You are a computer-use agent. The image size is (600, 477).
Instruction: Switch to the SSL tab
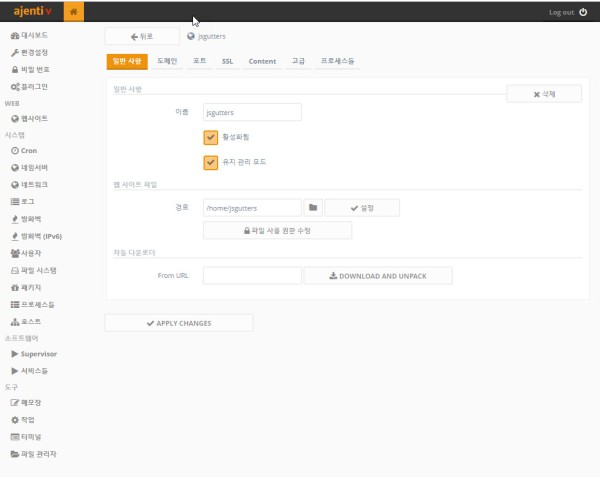[x=227, y=61]
